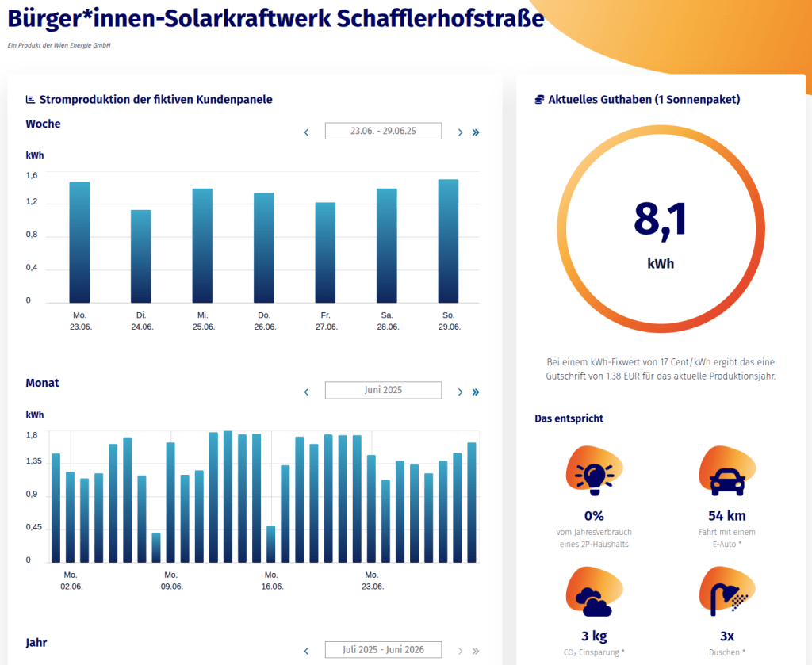
Task: Click the Tuesday 24.06. bar in weekly chart
Action: (141, 256)
